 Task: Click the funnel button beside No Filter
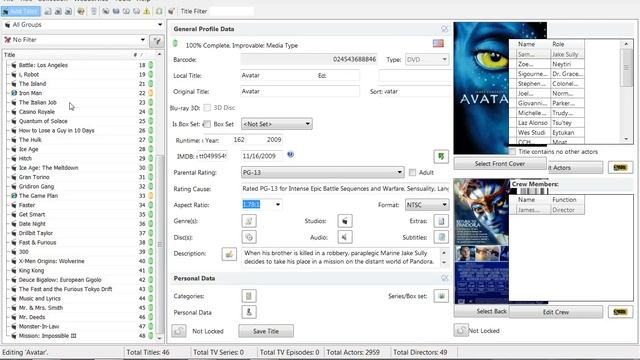point(157,40)
